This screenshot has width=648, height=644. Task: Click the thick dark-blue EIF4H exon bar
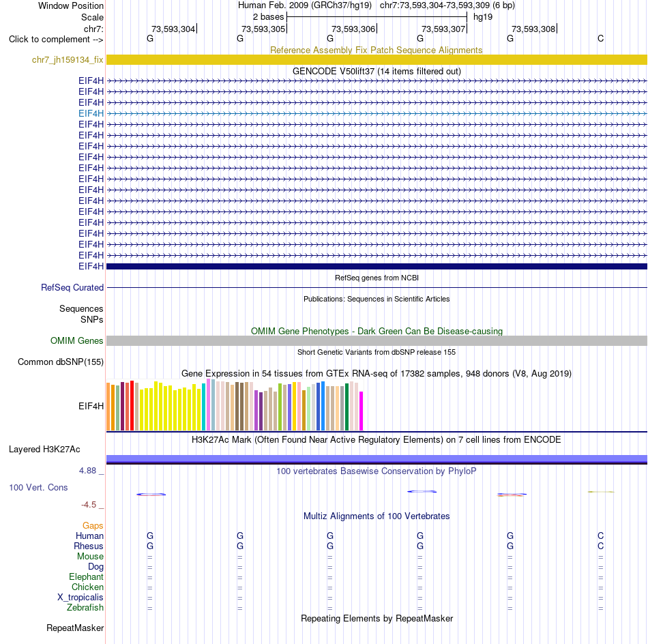[x=377, y=266]
